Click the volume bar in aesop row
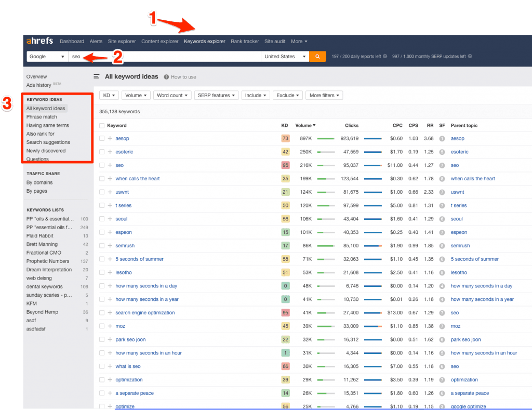 point(326,138)
